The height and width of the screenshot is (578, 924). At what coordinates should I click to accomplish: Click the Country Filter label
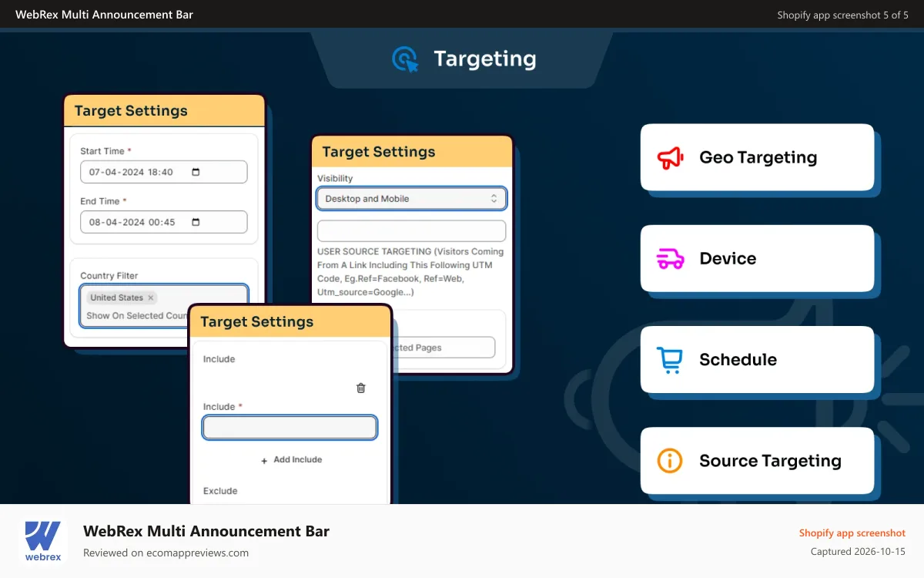[x=109, y=276]
